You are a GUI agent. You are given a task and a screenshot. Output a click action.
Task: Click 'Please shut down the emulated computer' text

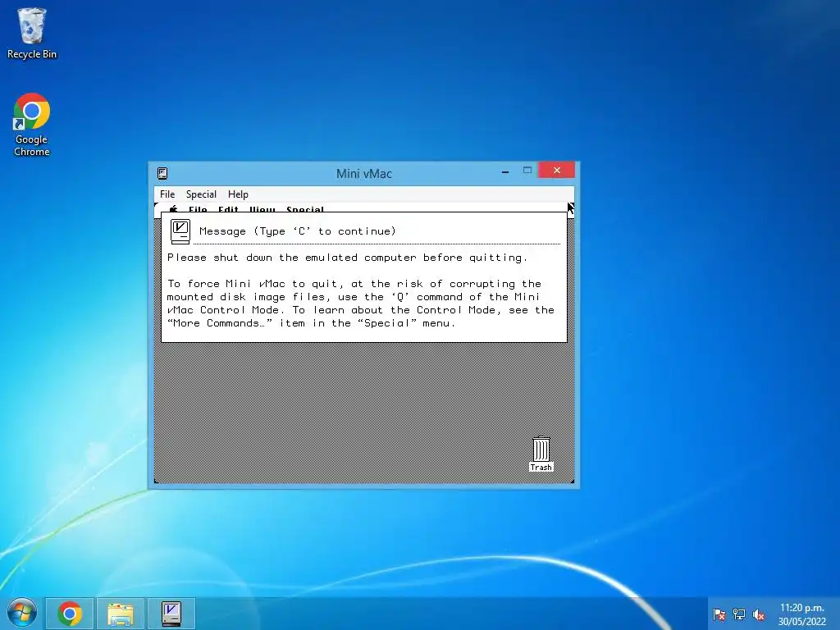tap(347, 257)
